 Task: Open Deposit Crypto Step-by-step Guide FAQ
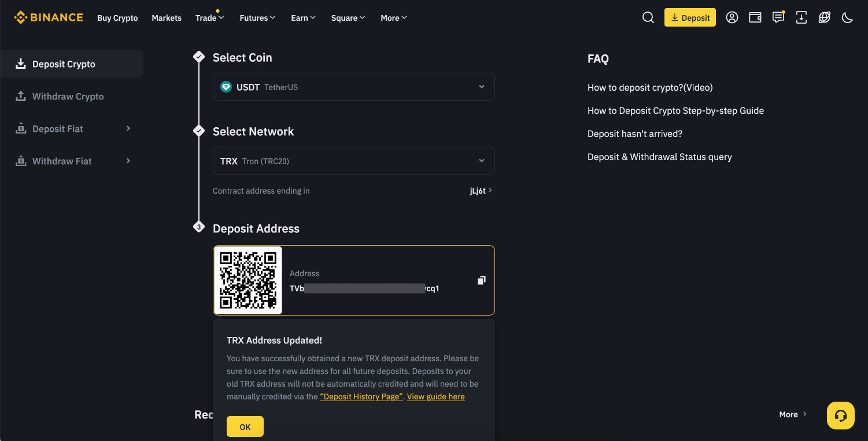pyautogui.click(x=675, y=110)
